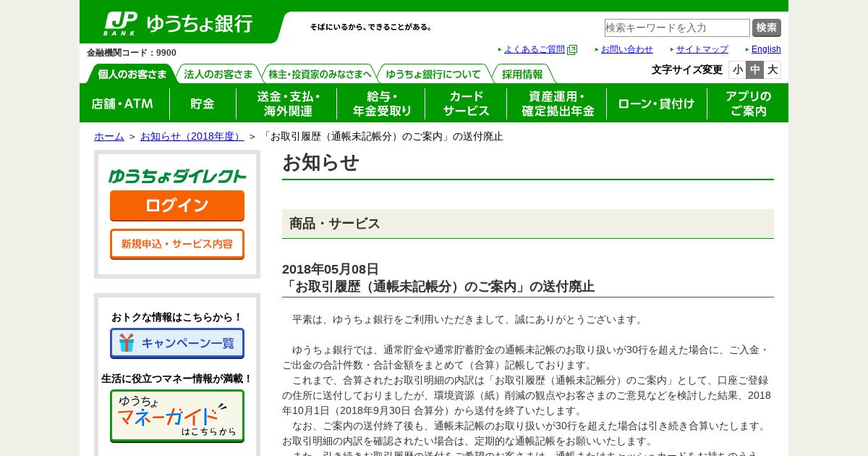Open the 貯金 menu
Image resolution: width=868 pixels, height=456 pixels.
203,104
